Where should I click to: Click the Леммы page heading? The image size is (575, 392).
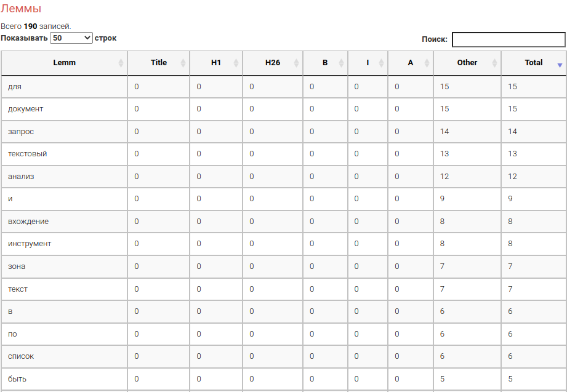pyautogui.click(x=21, y=9)
